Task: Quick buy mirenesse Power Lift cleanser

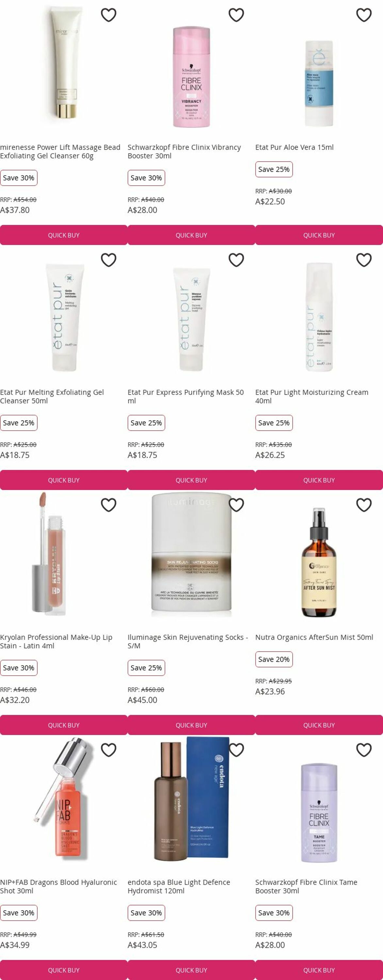Action: [64, 235]
